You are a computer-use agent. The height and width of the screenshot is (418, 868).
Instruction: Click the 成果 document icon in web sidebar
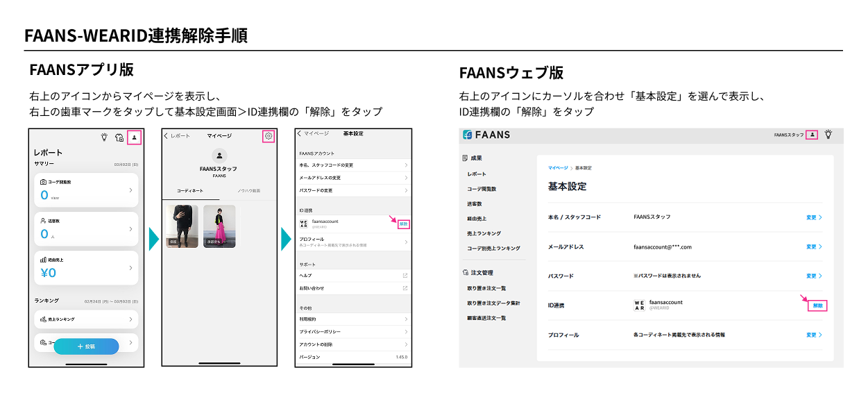pos(465,158)
